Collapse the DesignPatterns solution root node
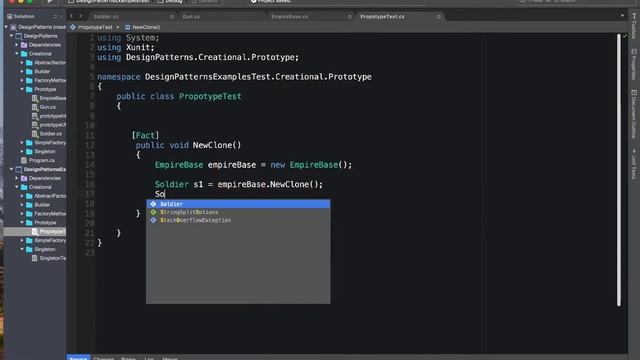 (x=6, y=27)
